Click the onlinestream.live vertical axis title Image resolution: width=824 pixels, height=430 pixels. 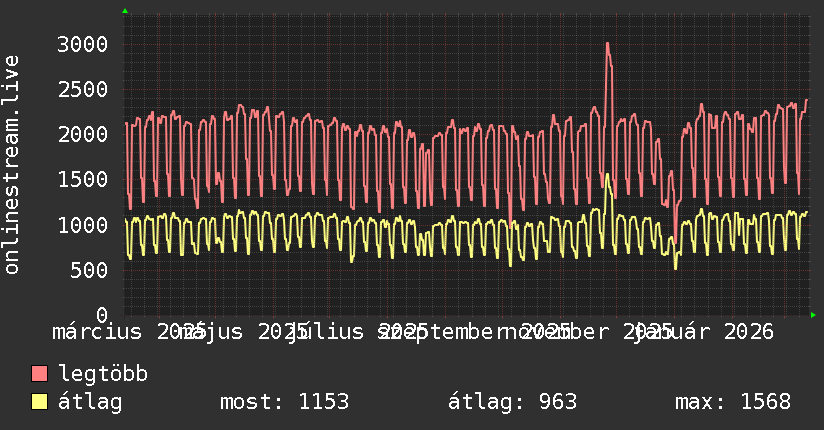(x=11, y=165)
